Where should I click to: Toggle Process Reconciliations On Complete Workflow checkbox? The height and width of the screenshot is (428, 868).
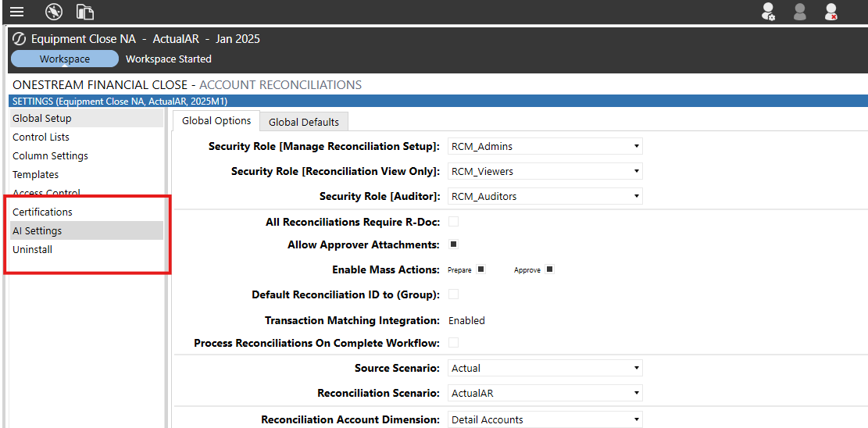coord(453,343)
